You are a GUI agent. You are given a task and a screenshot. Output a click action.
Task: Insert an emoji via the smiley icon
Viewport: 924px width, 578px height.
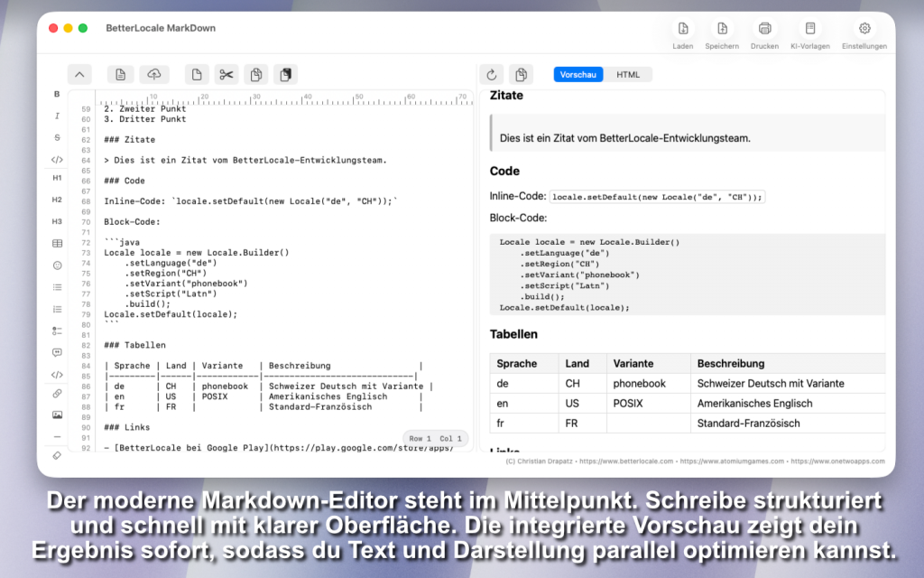(57, 266)
